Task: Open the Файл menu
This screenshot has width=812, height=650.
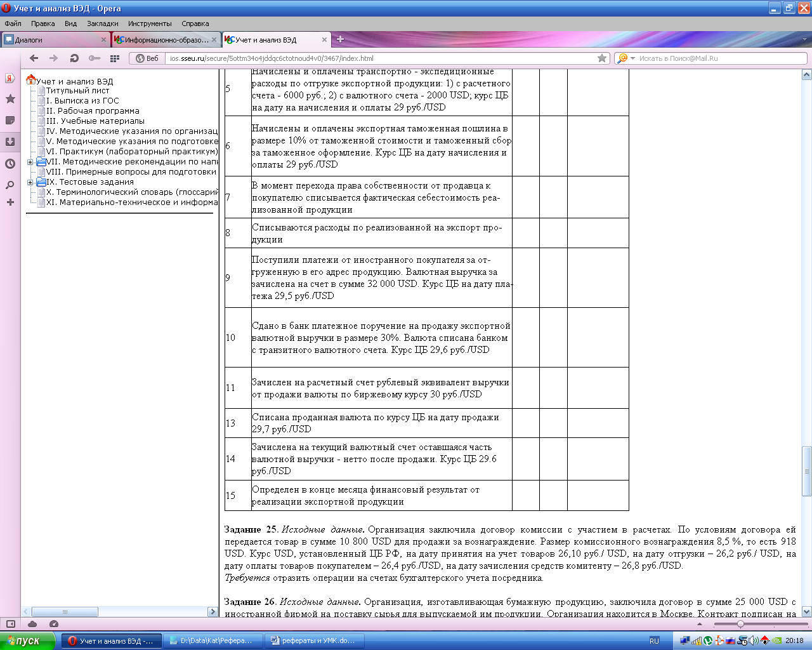Action: tap(13, 23)
